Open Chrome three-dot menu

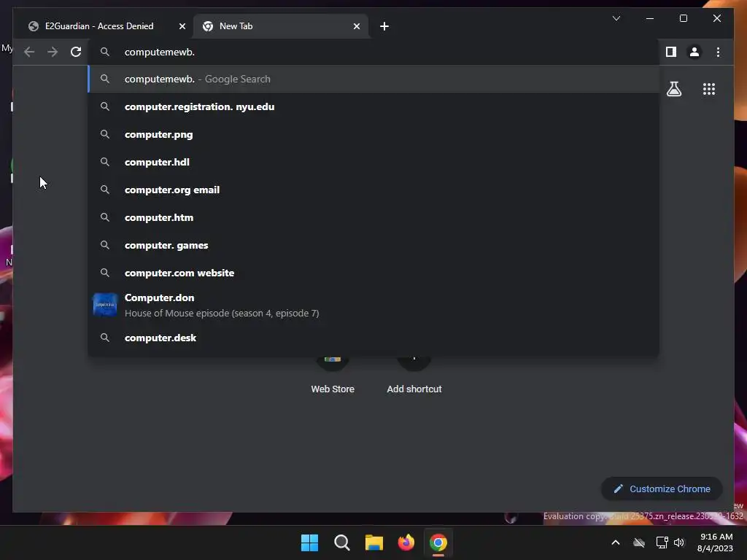click(x=718, y=52)
